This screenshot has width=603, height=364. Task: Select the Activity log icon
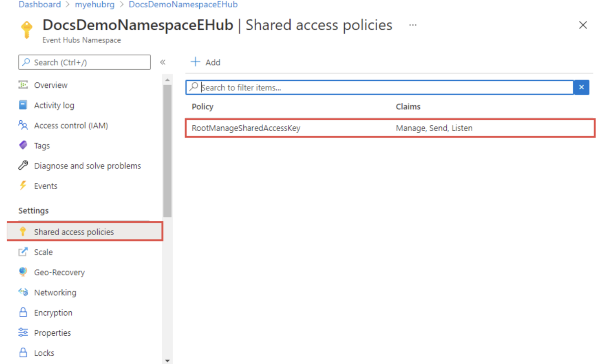click(23, 105)
